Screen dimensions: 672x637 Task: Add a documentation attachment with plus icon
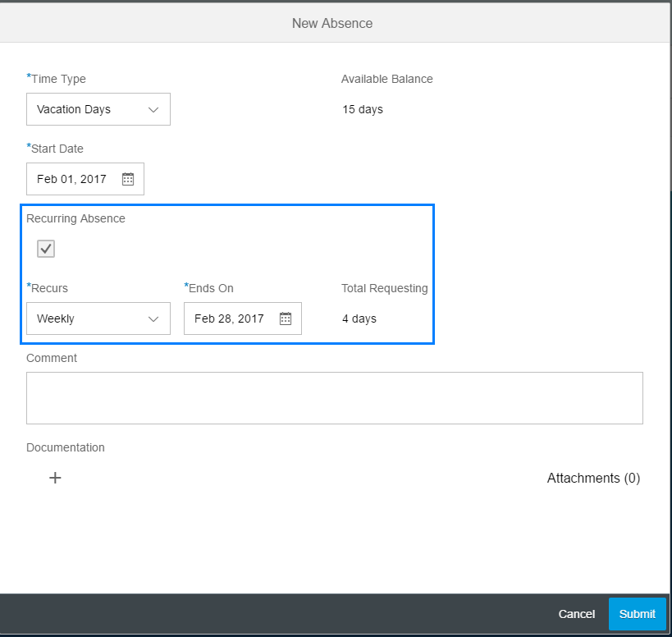click(x=55, y=478)
